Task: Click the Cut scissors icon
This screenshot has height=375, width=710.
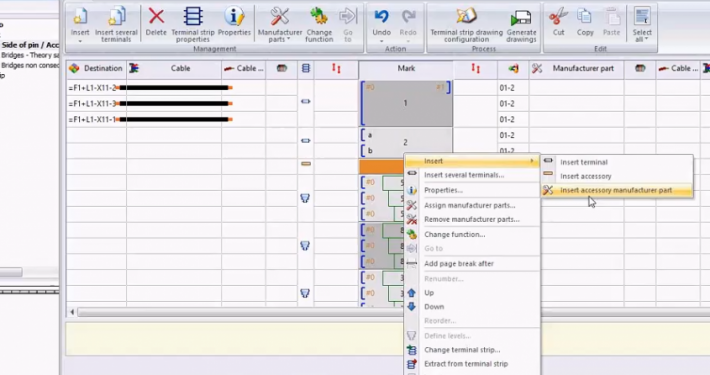Action: [x=558, y=17]
